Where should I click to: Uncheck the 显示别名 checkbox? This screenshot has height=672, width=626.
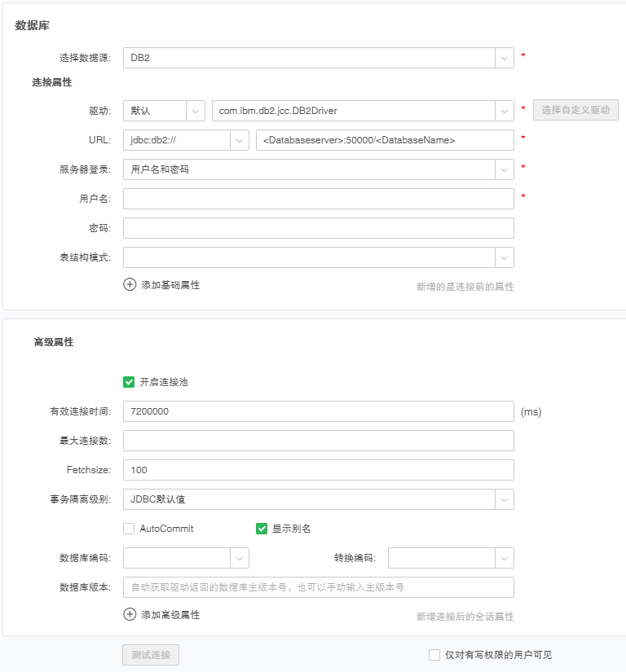[x=262, y=529]
